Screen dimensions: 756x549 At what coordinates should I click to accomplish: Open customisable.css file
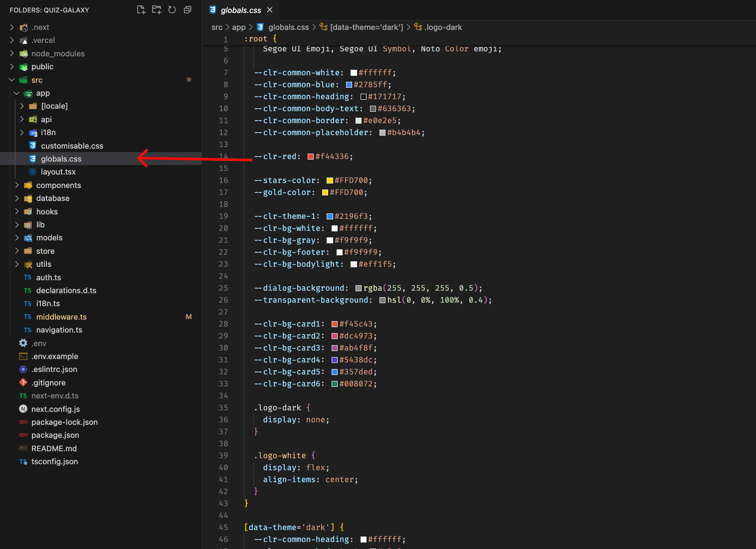[x=72, y=146]
